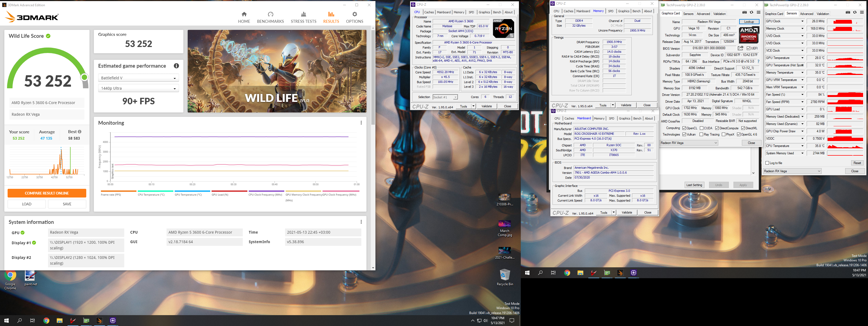Open the Action Center notification icon

pos(512,321)
